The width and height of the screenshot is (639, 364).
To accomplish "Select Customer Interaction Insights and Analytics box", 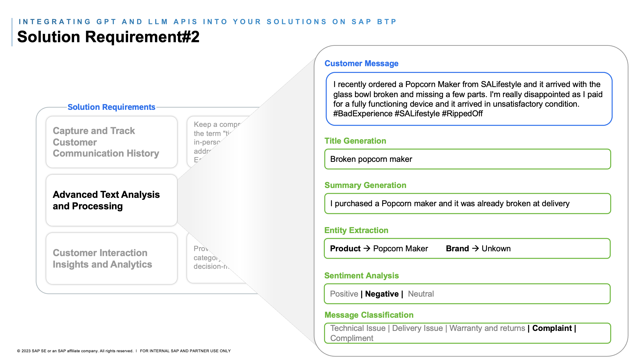I will click(112, 258).
